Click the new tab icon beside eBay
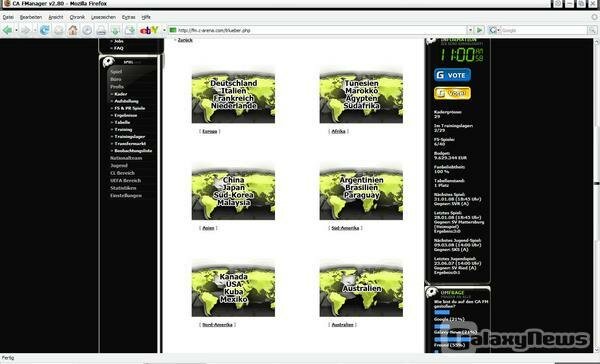Image resolution: width=600 pixels, height=364 pixels. tap(130, 30)
